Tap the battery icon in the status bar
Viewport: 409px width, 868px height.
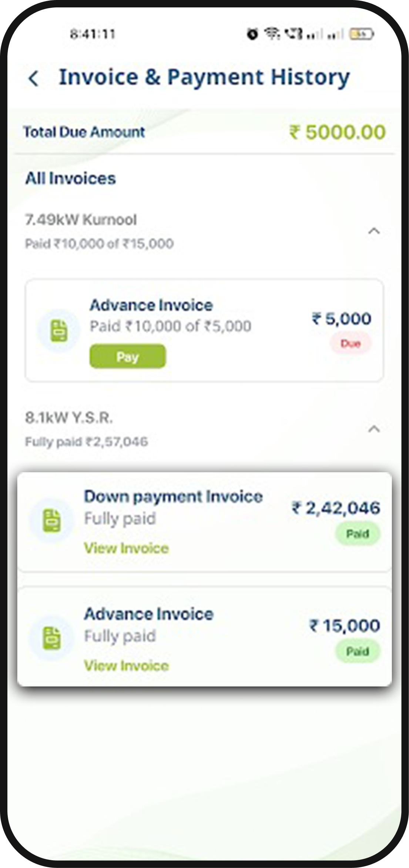pos(362,34)
